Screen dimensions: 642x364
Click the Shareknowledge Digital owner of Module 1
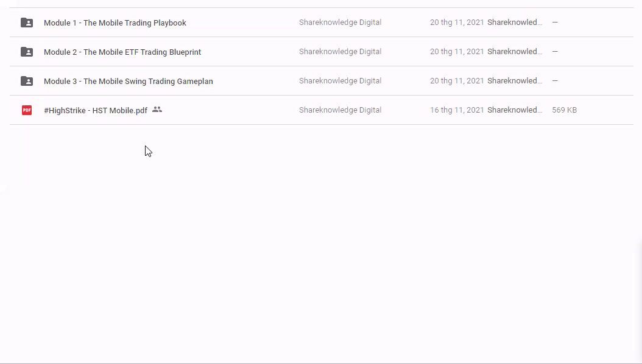[x=340, y=23]
